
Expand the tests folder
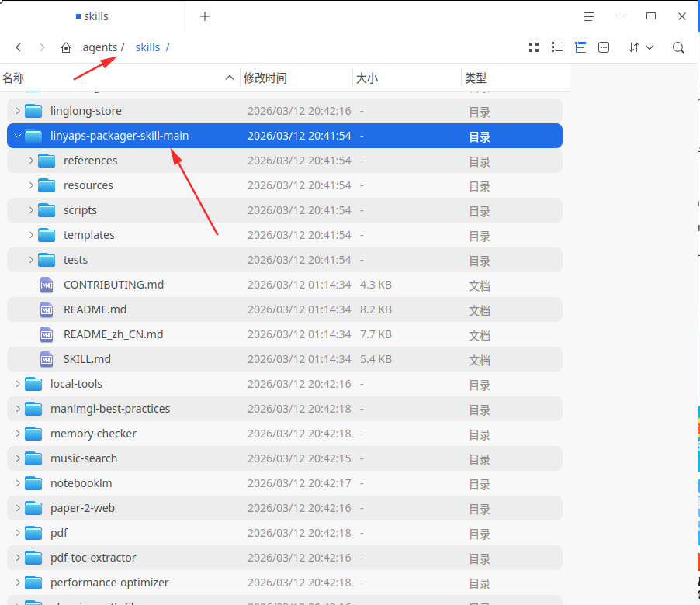click(x=31, y=260)
